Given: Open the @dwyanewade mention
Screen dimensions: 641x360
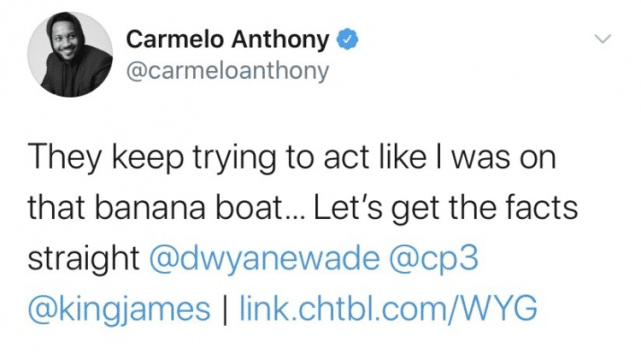Looking at the screenshot, I should click(265, 259).
